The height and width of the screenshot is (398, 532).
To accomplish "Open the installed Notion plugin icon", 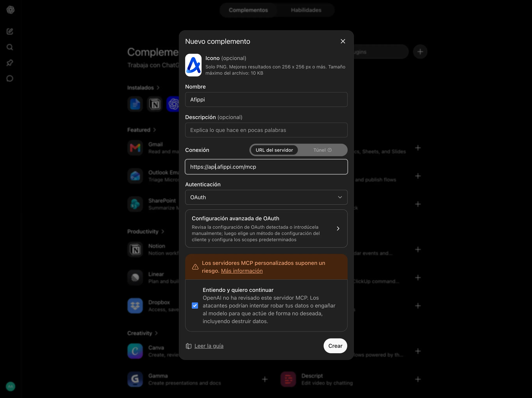I will [x=155, y=104].
